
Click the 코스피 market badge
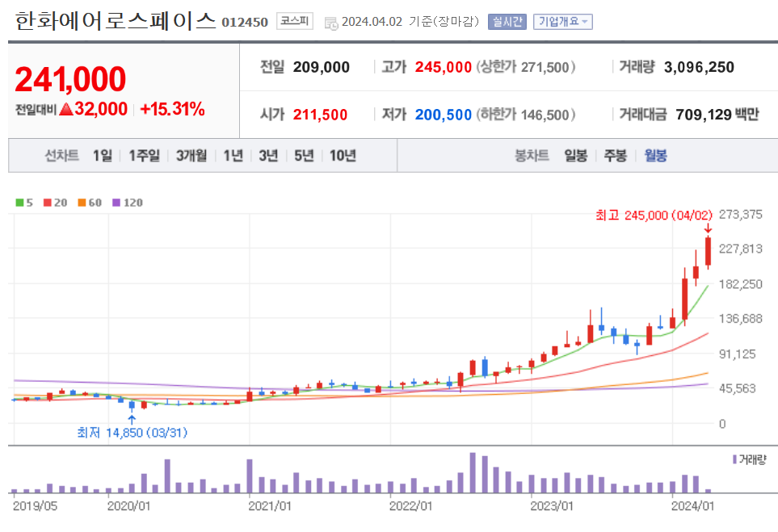click(295, 21)
